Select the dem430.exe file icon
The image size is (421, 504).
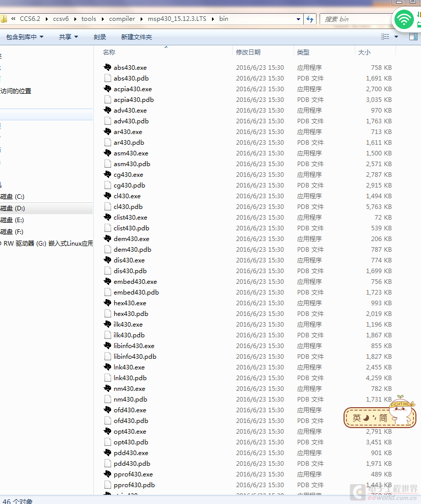(x=108, y=238)
